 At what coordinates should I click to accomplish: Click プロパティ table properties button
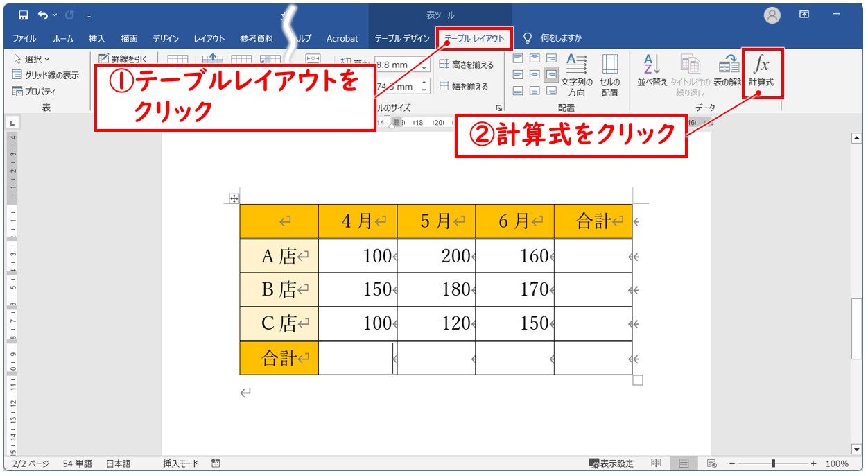(34, 92)
